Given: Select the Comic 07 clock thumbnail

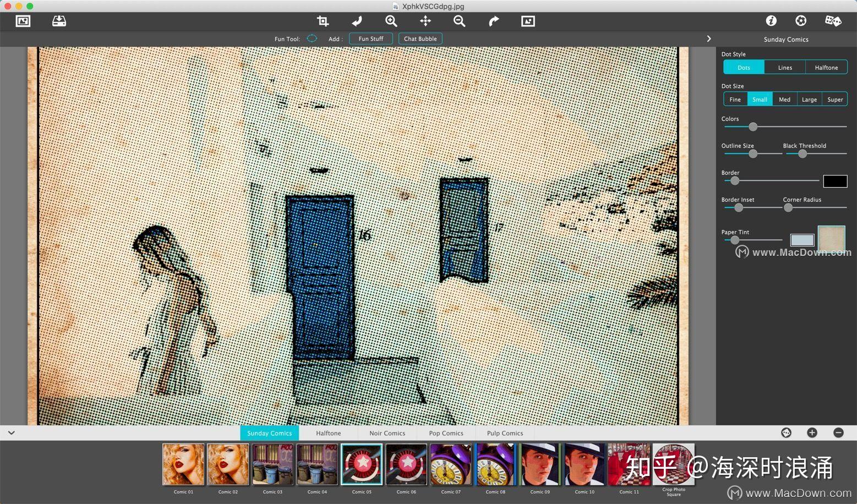Looking at the screenshot, I should click(x=451, y=464).
